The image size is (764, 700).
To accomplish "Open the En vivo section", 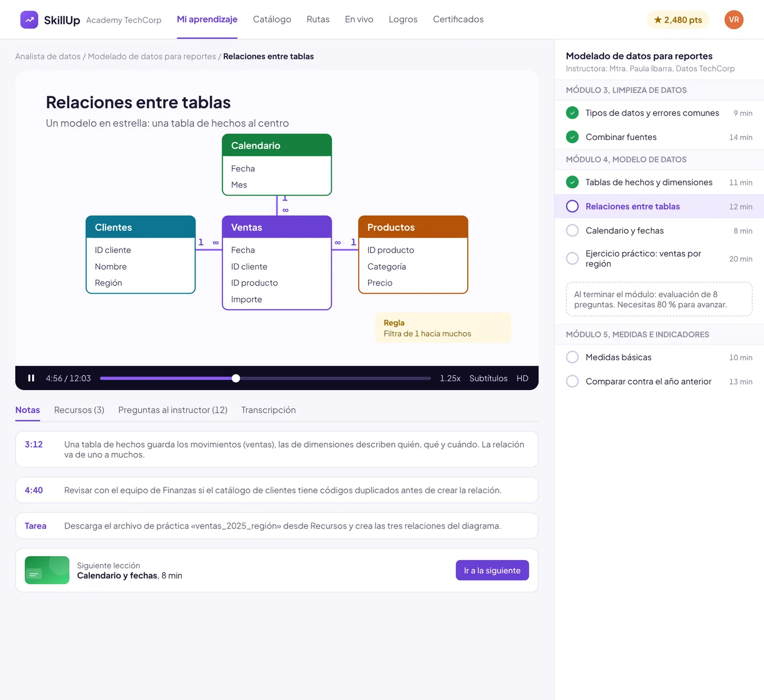I will point(359,19).
